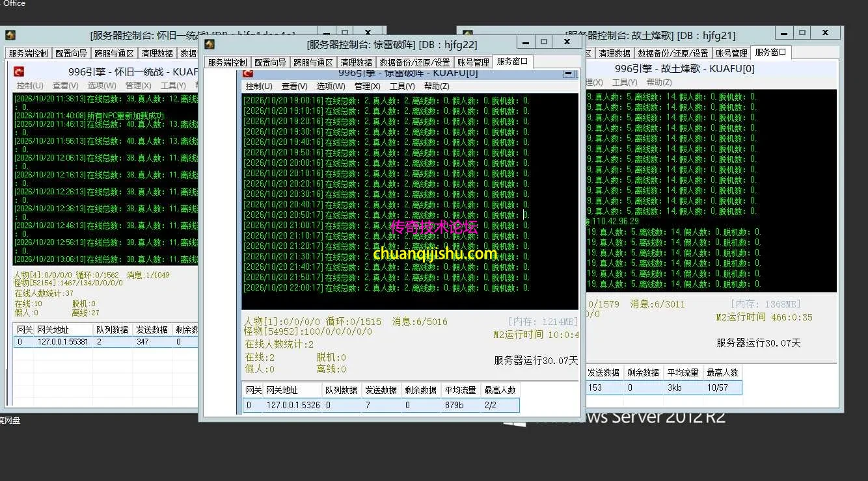Select the gateway address 127.0.0.1:5326 cell

293,406
